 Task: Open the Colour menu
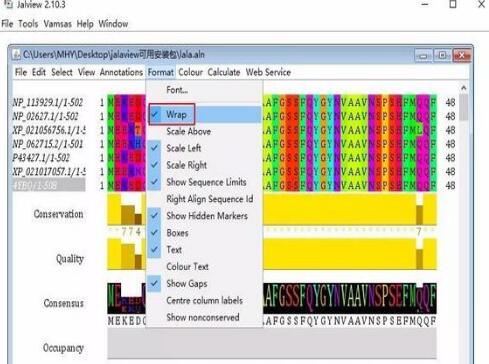(x=191, y=72)
